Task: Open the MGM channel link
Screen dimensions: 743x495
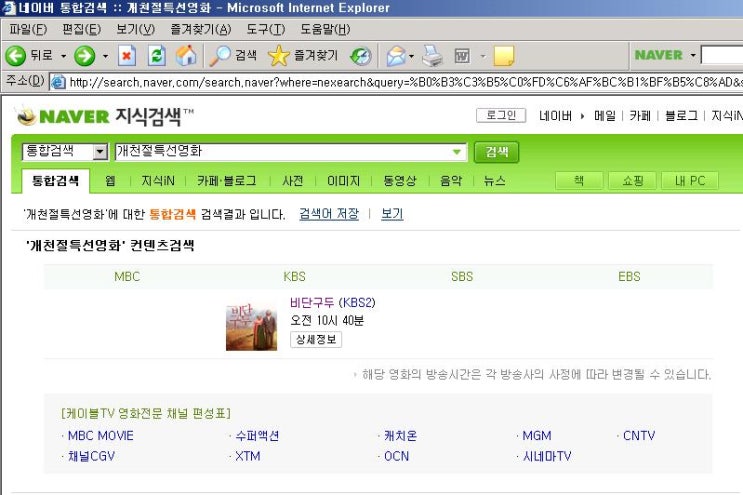Action: [x=537, y=436]
